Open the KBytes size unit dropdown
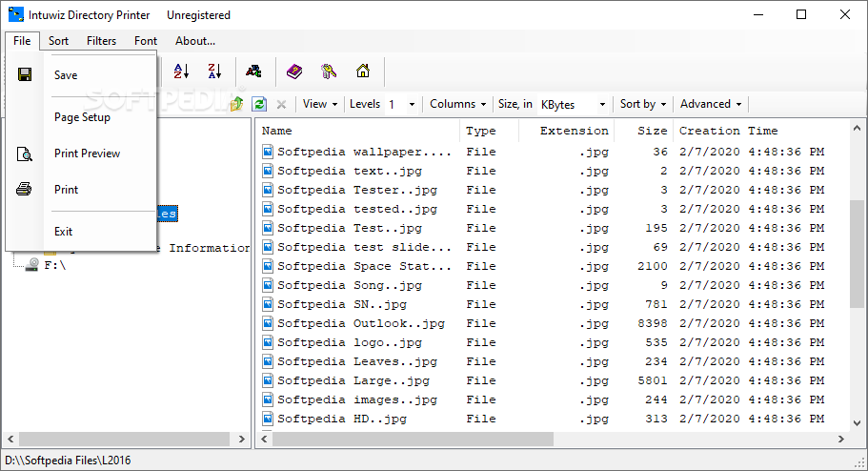Viewport: 868px width, 471px height. pos(573,104)
